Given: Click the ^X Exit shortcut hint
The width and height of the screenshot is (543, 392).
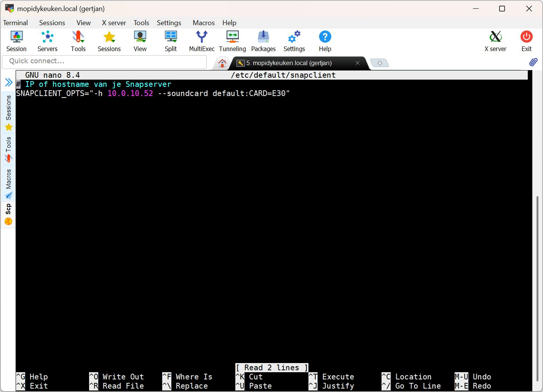Looking at the screenshot, I should [x=32, y=386].
